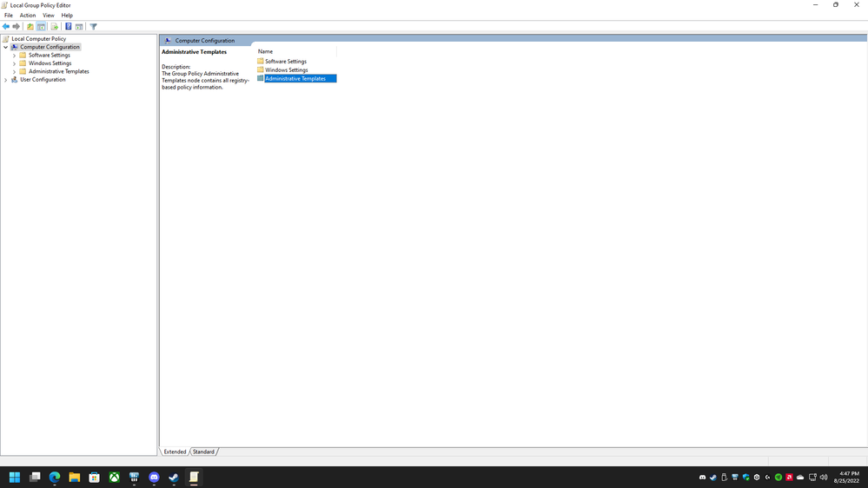Open Discord from the taskbar
The width and height of the screenshot is (868, 488).
tap(154, 477)
